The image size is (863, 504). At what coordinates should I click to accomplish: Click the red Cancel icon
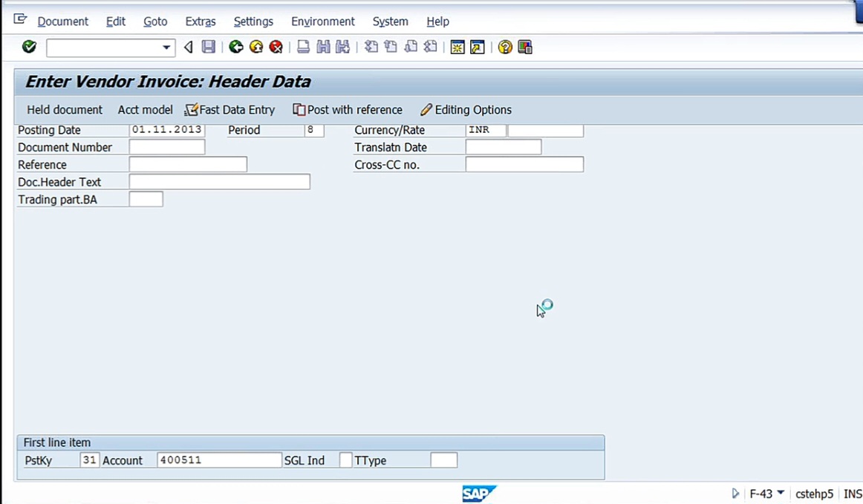click(x=276, y=48)
